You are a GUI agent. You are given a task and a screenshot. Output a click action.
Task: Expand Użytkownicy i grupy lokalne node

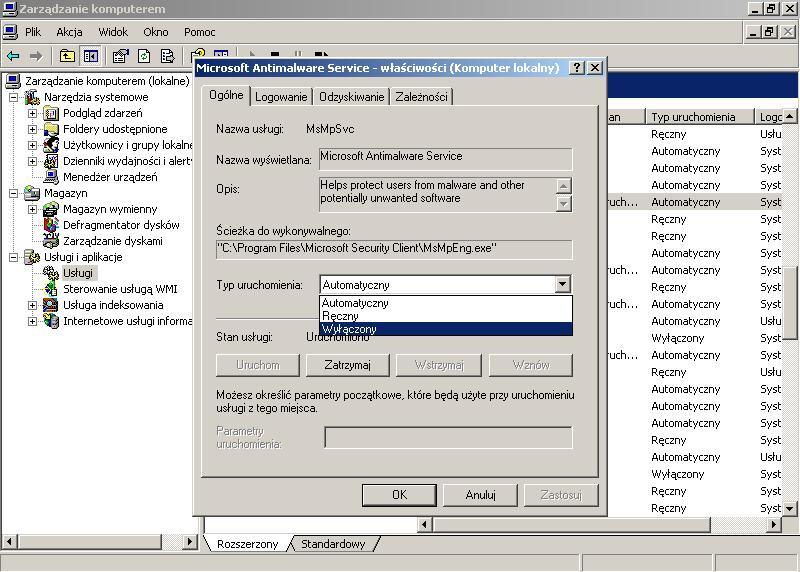[33, 145]
